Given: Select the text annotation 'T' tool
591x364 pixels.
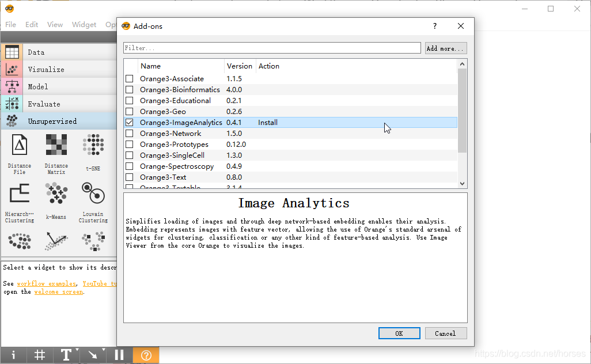Looking at the screenshot, I should (x=66, y=355).
